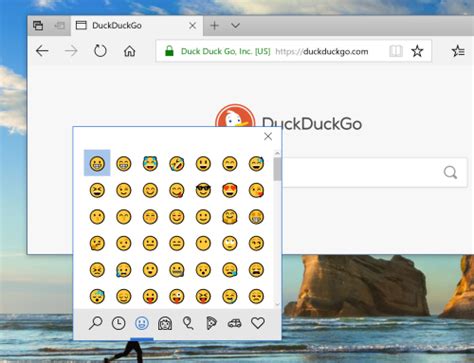Insert the heart-eyes face emoji
474x363 pixels.
coord(230,190)
